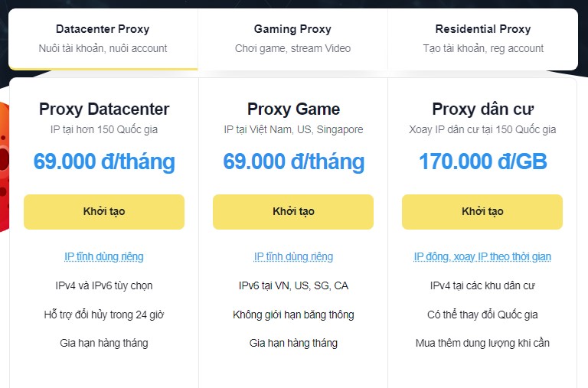Hit Khởi tạo under Proxy dân cư
Viewport: 588px width, 388px height.
pyautogui.click(x=482, y=212)
